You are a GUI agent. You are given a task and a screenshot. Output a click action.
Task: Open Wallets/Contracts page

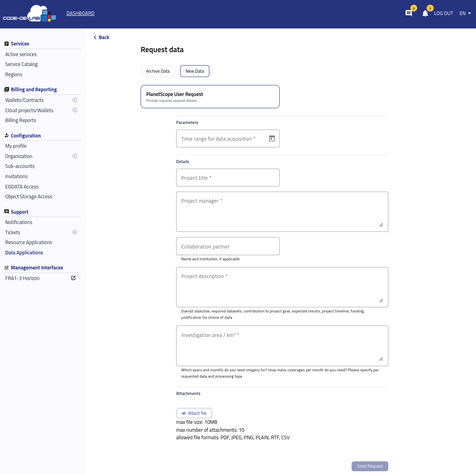point(24,100)
